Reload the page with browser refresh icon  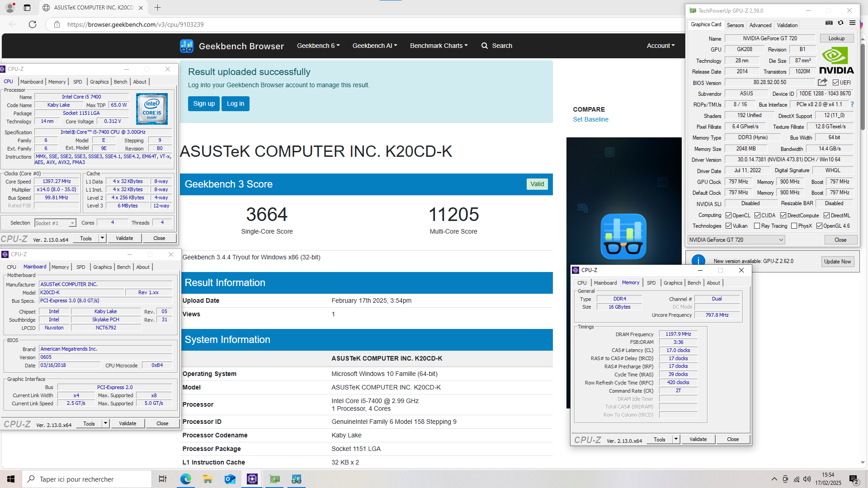33,24
